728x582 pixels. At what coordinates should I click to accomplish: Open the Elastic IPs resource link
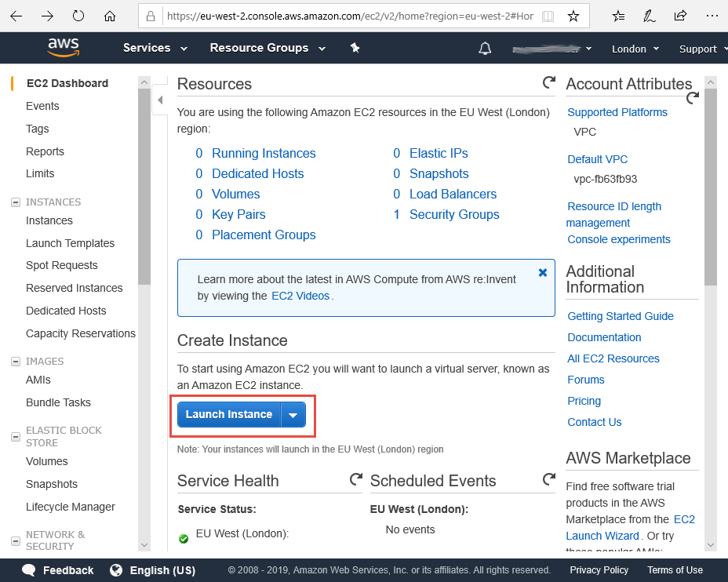point(439,153)
